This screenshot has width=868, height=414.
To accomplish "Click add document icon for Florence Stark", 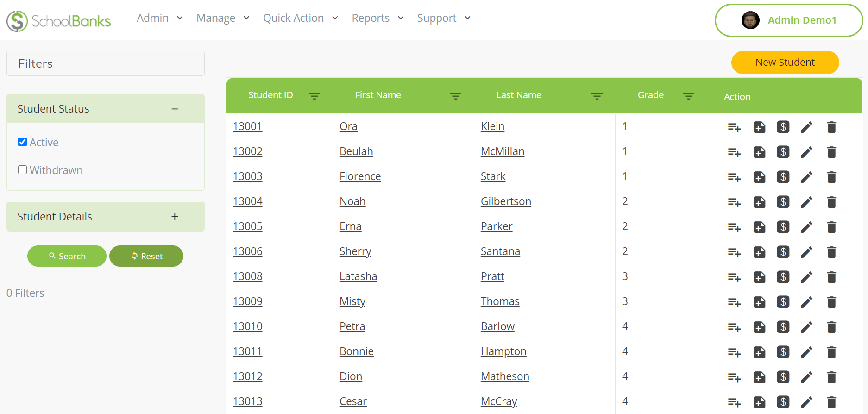I will pyautogui.click(x=760, y=177).
